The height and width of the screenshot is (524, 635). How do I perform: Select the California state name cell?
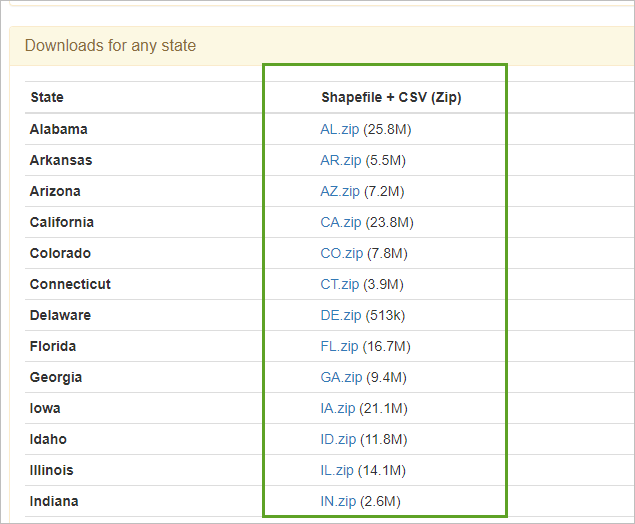tap(61, 222)
